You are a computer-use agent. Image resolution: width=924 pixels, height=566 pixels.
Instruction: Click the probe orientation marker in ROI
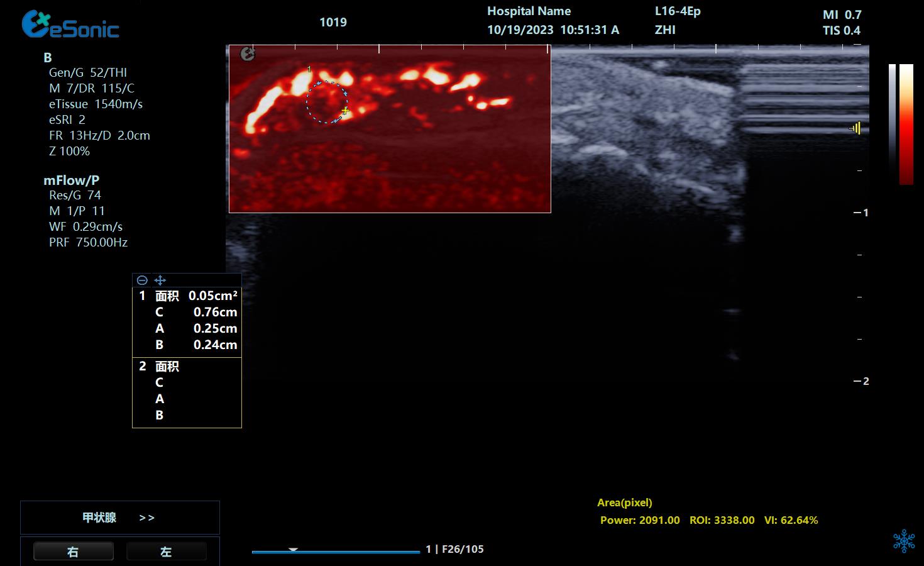[x=248, y=55]
